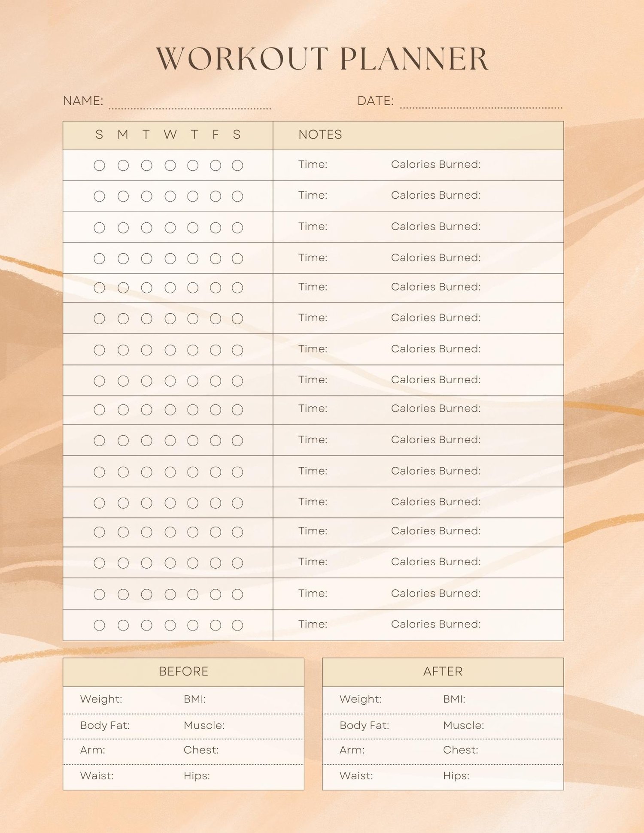Check the Sunday circle in the first row

click(99, 165)
